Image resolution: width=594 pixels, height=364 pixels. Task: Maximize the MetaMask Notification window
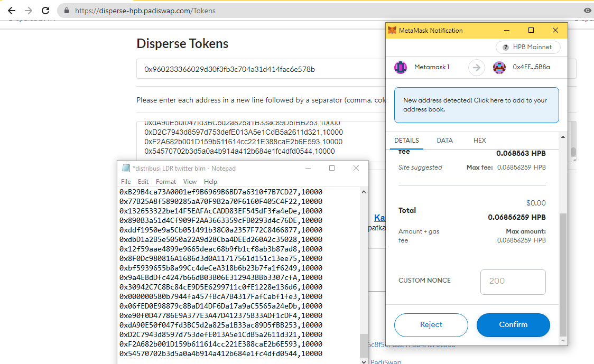point(531,30)
